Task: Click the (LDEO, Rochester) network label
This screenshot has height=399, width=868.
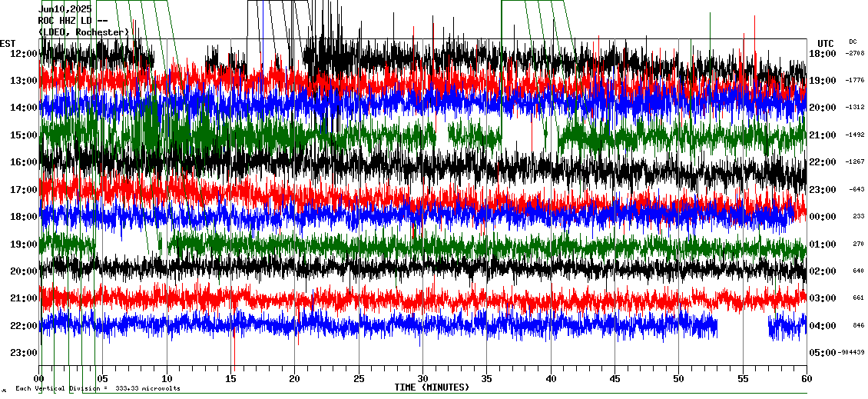Action: coord(84,32)
